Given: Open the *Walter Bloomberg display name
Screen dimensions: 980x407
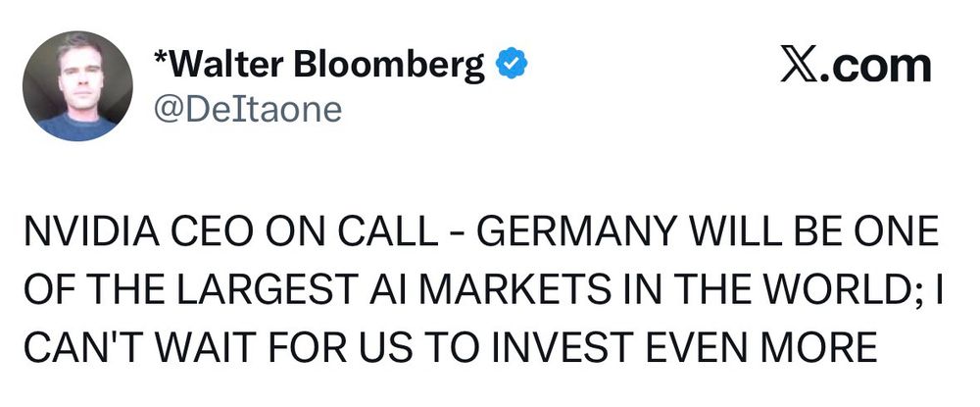Looking at the screenshot, I should (318, 65).
